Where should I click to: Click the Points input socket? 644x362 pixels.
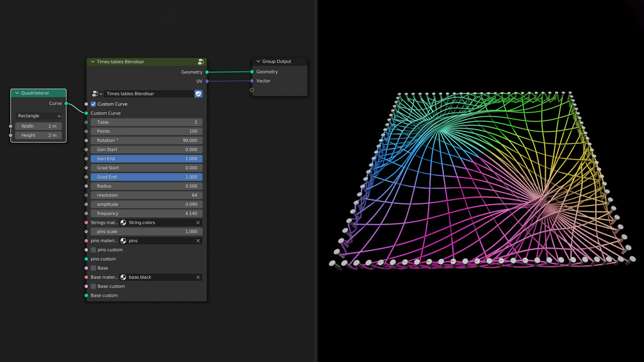tap(87, 131)
